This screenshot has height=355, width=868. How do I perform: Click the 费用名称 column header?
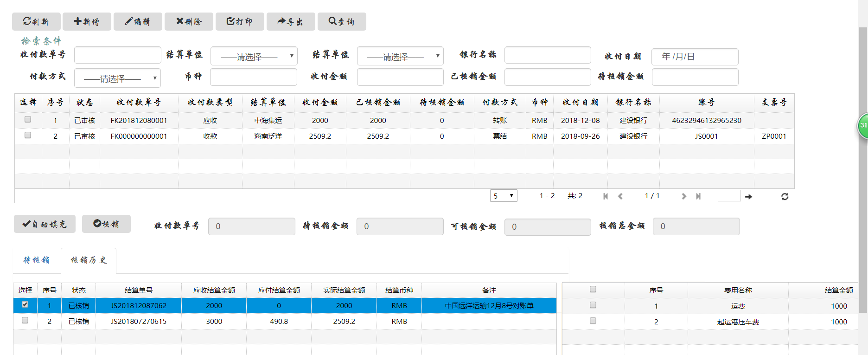738,290
